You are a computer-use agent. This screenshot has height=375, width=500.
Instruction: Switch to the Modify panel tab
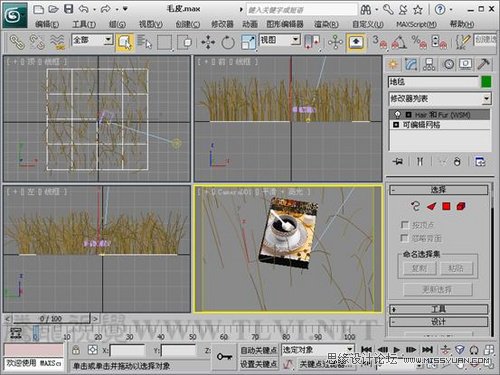[x=411, y=64]
